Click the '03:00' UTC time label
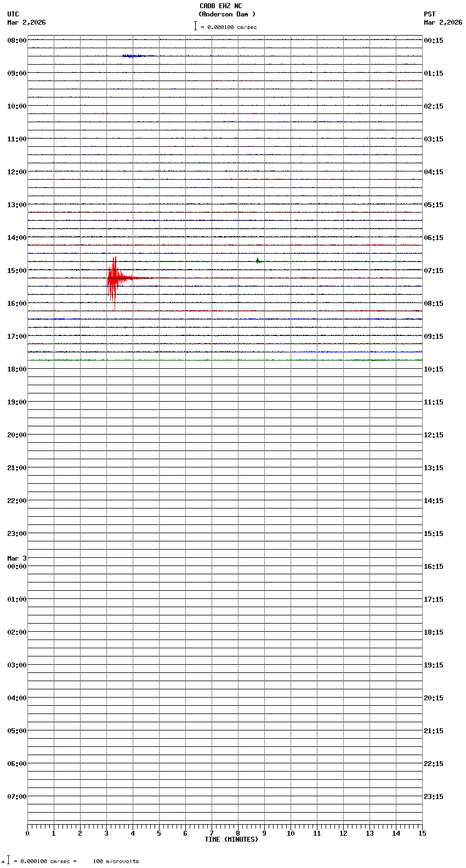This screenshot has width=466, height=868. [x=17, y=665]
